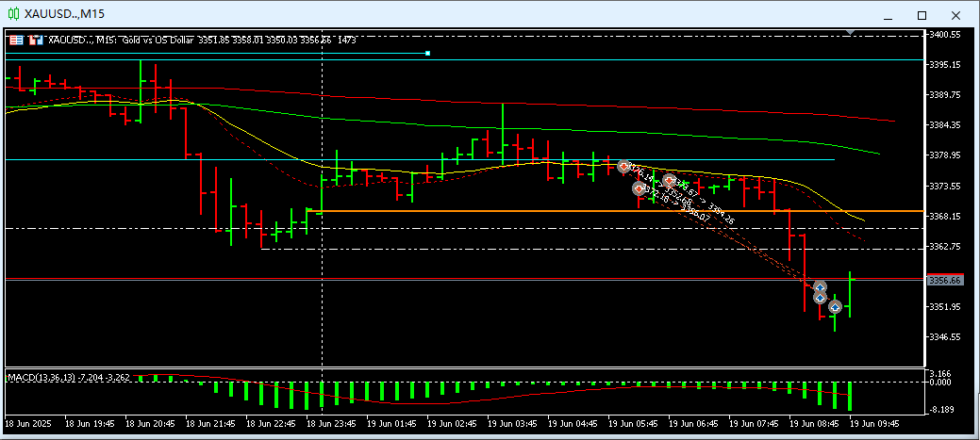Click the 19 Jun 08:45 time axis label

point(814,424)
